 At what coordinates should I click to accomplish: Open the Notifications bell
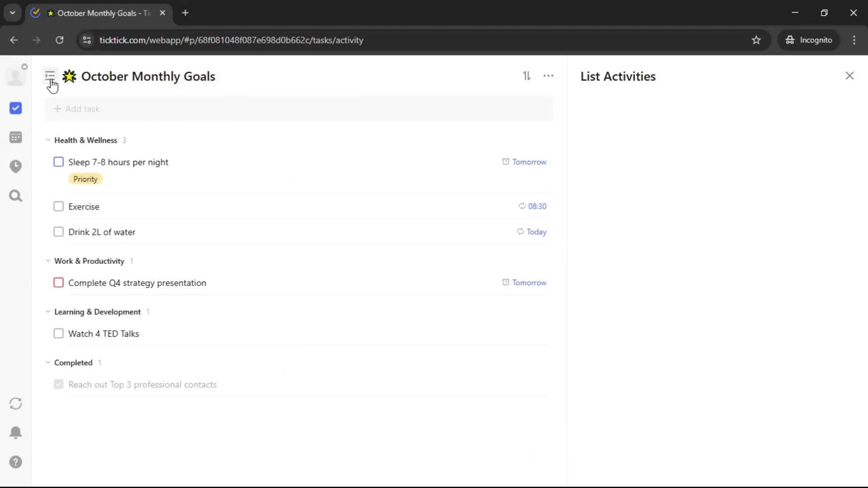pos(16,432)
